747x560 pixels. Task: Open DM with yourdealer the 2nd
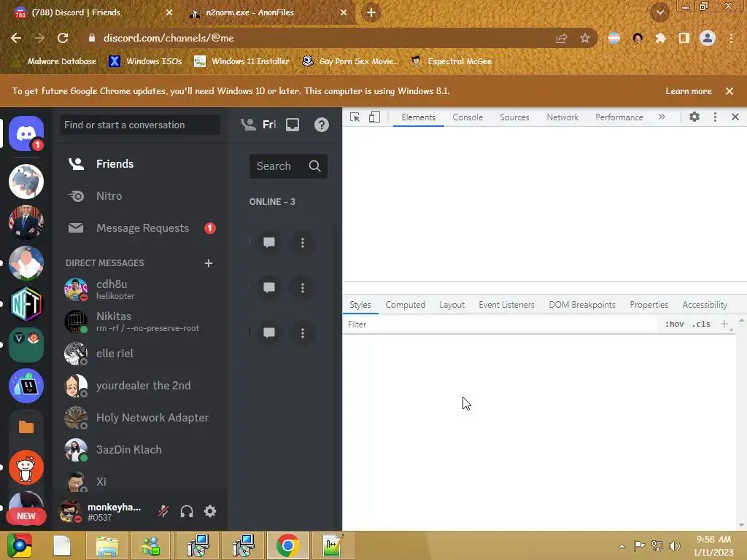[140, 386]
